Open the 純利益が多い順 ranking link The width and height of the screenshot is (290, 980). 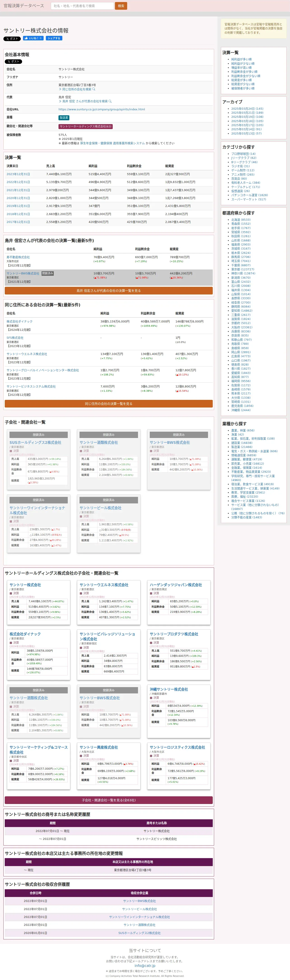[x=241, y=59]
